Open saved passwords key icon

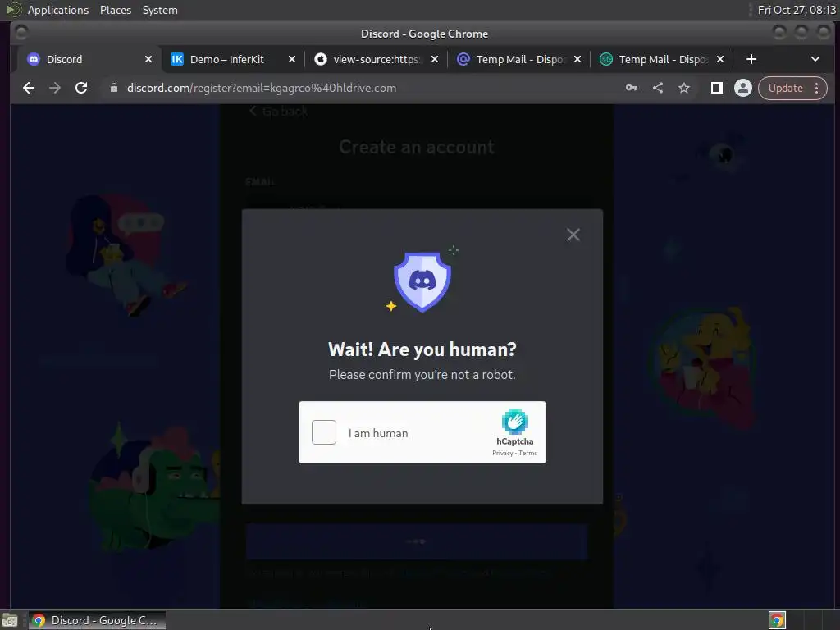tap(632, 88)
